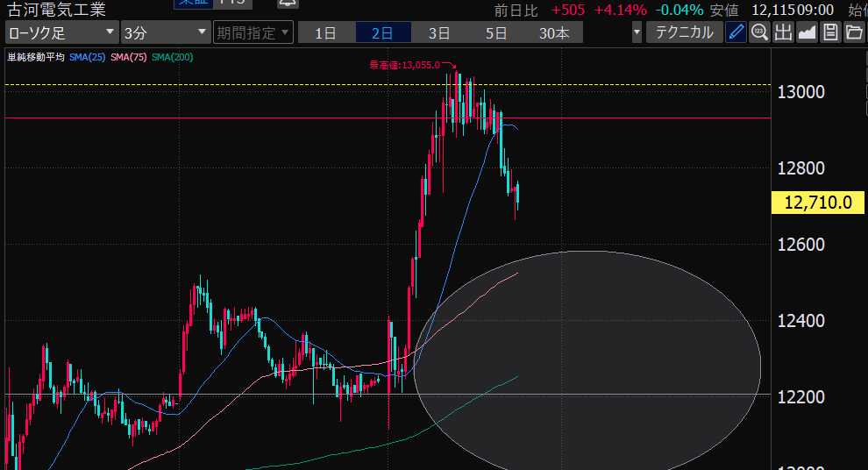
Task: Click the volume display icon
Action: (783, 33)
